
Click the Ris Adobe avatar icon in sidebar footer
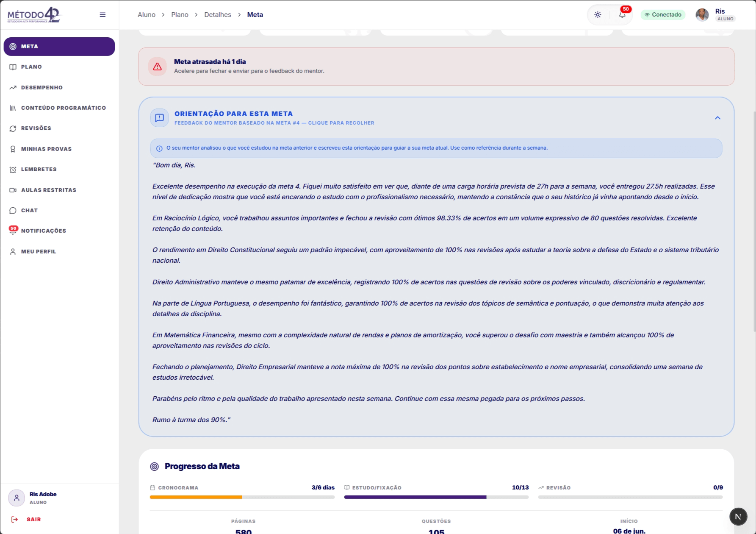point(17,498)
